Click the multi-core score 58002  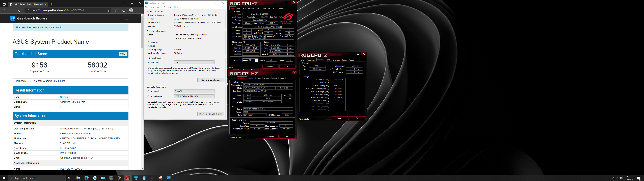pyautogui.click(x=97, y=65)
